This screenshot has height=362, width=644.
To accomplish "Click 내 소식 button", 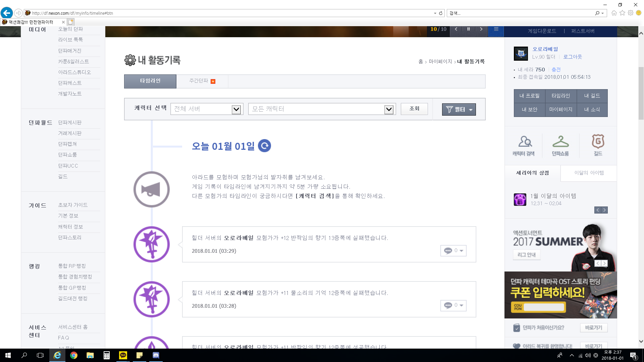I will (592, 110).
